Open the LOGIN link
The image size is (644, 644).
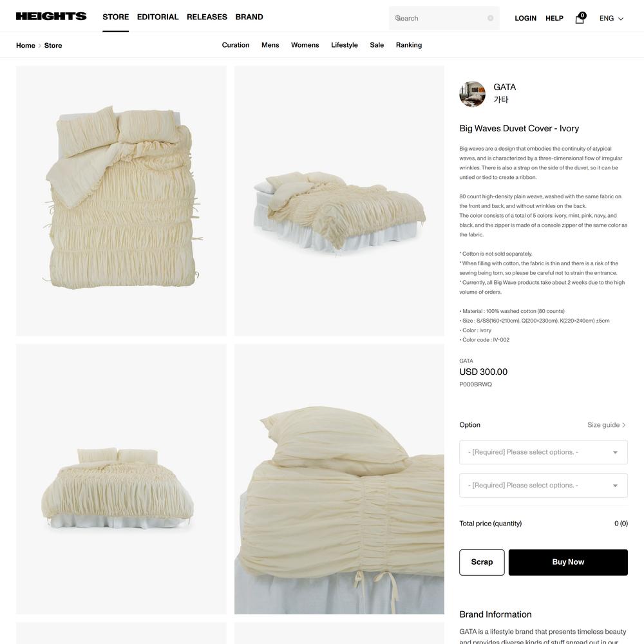[526, 18]
